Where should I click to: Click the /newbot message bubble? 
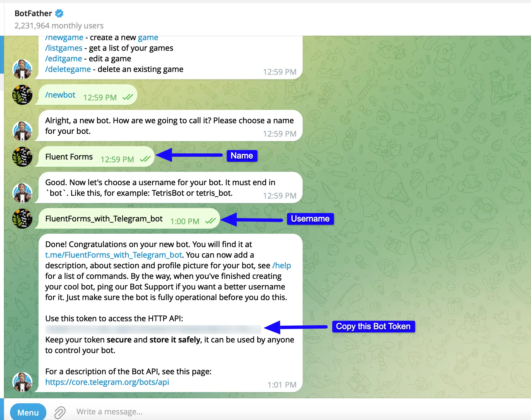click(x=60, y=95)
